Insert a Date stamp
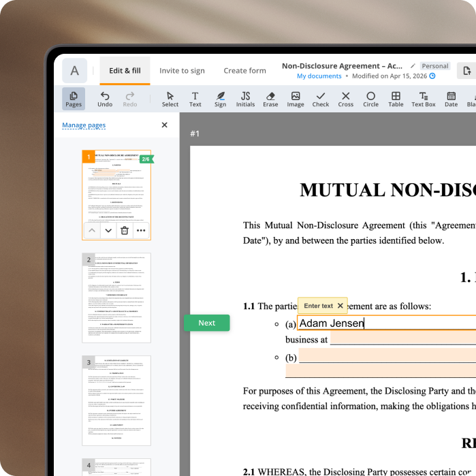The height and width of the screenshot is (476, 476). tap(451, 99)
